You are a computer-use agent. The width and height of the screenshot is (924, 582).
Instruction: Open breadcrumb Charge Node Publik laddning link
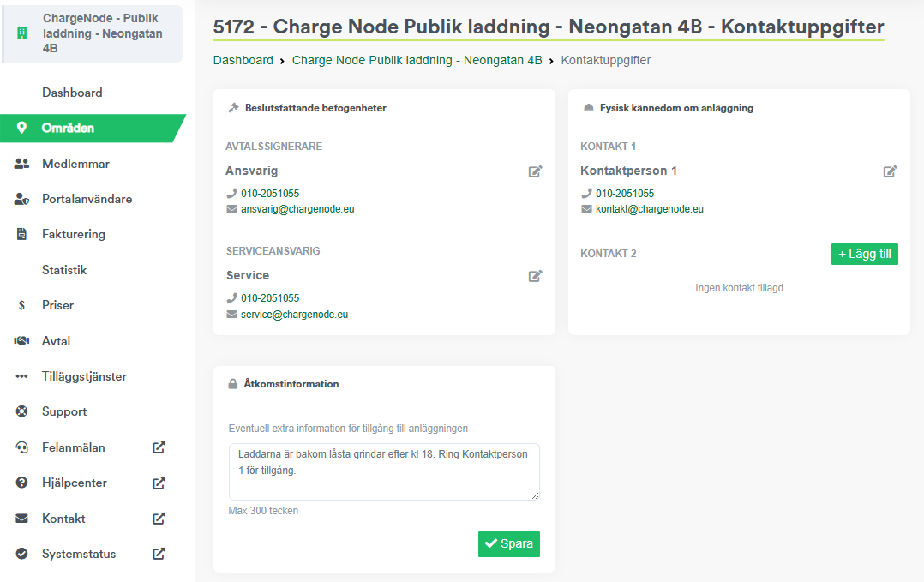(x=417, y=60)
